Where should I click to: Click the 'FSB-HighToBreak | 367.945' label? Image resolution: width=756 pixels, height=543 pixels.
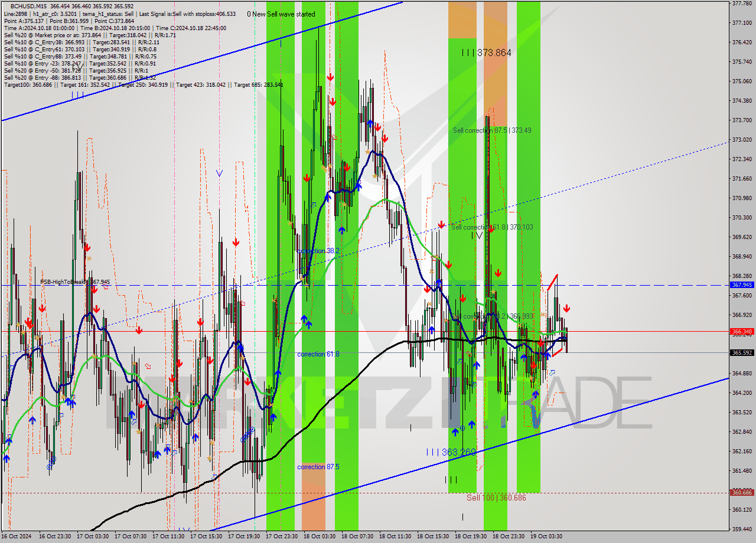click(75, 282)
